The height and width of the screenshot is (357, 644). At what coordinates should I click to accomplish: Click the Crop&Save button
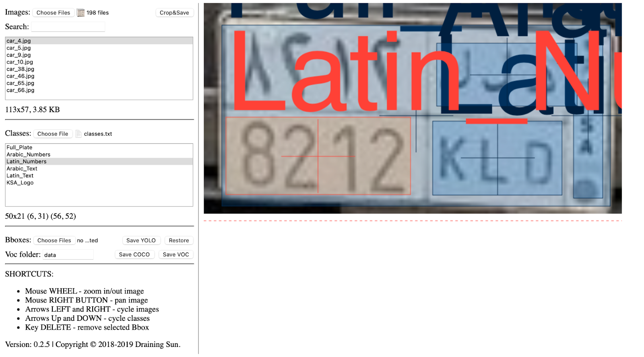point(174,13)
